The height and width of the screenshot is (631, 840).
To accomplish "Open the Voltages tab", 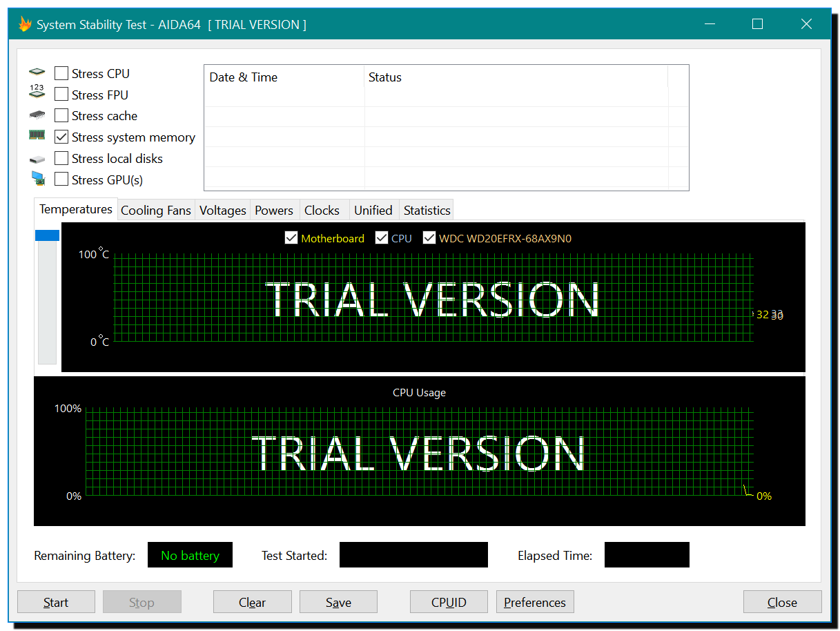I will tap(223, 211).
